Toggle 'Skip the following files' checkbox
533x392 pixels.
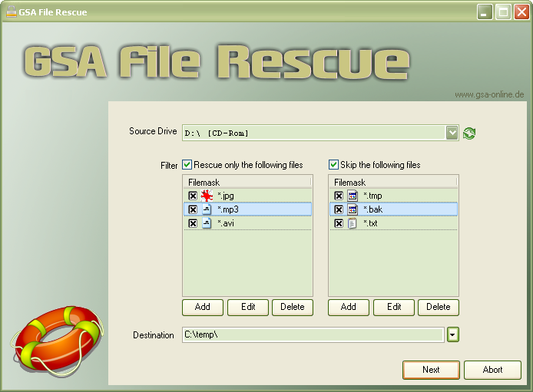pos(333,165)
